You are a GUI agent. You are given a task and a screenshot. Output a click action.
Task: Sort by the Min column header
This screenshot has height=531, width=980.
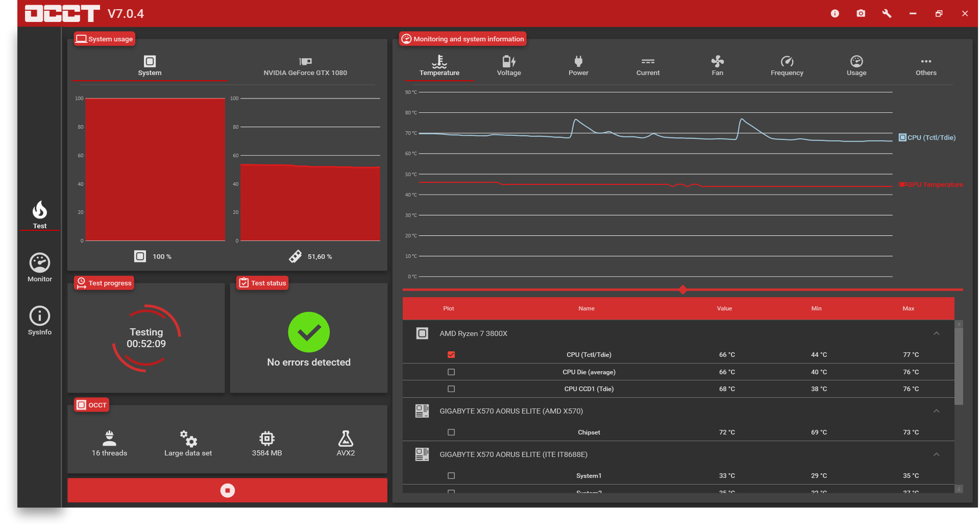click(816, 308)
